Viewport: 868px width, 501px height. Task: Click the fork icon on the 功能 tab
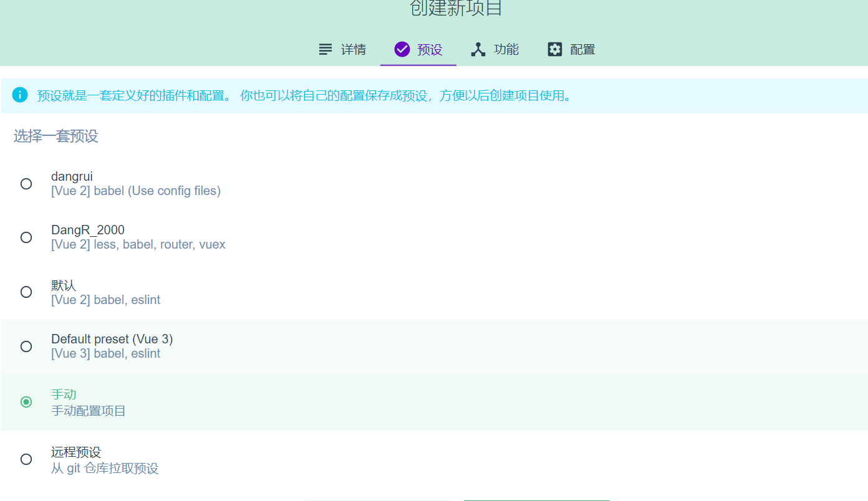tap(478, 49)
